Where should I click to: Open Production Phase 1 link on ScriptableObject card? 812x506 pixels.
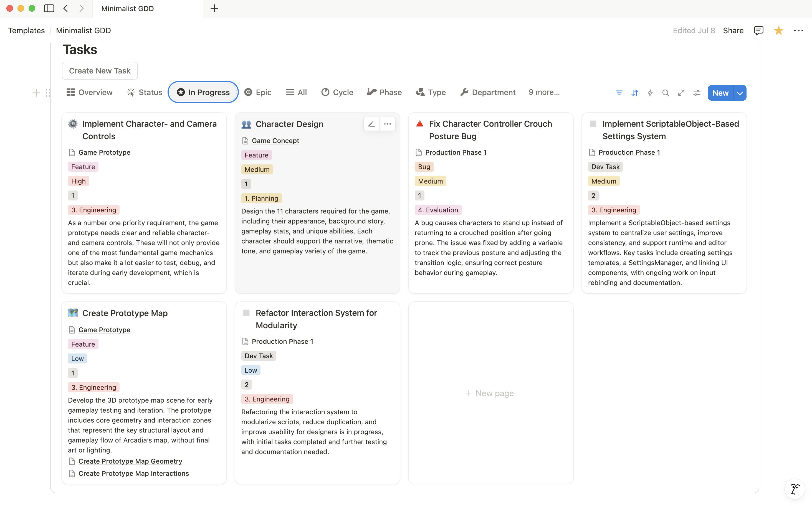629,152
